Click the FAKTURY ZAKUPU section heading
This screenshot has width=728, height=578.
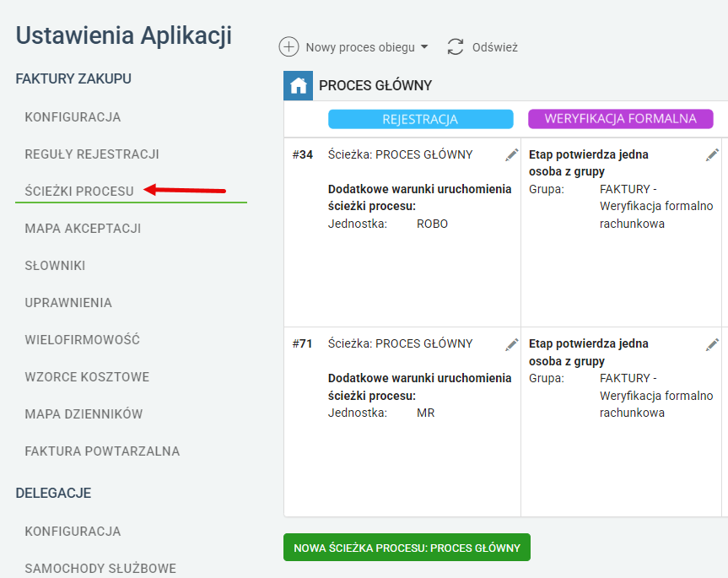click(x=73, y=79)
